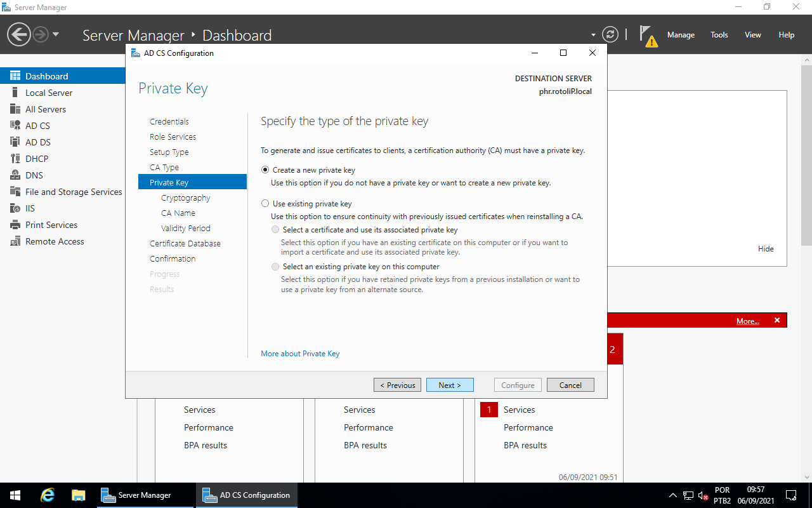The height and width of the screenshot is (508, 812).
Task: Open the More about Private Key link
Action: pos(300,353)
